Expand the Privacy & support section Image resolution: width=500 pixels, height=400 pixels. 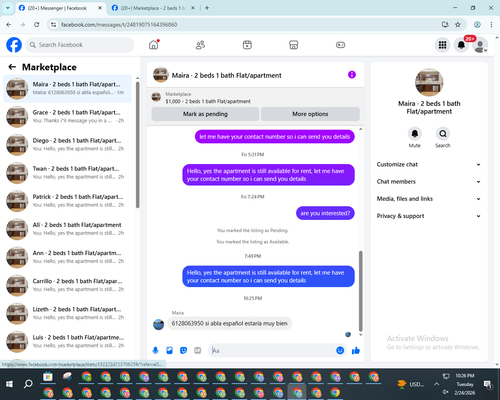coord(429,216)
